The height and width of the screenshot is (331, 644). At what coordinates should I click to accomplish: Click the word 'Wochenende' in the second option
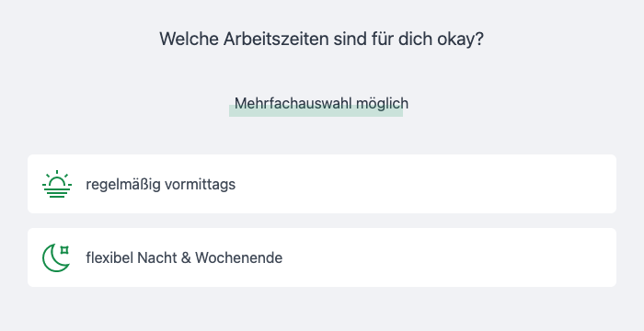(x=238, y=257)
